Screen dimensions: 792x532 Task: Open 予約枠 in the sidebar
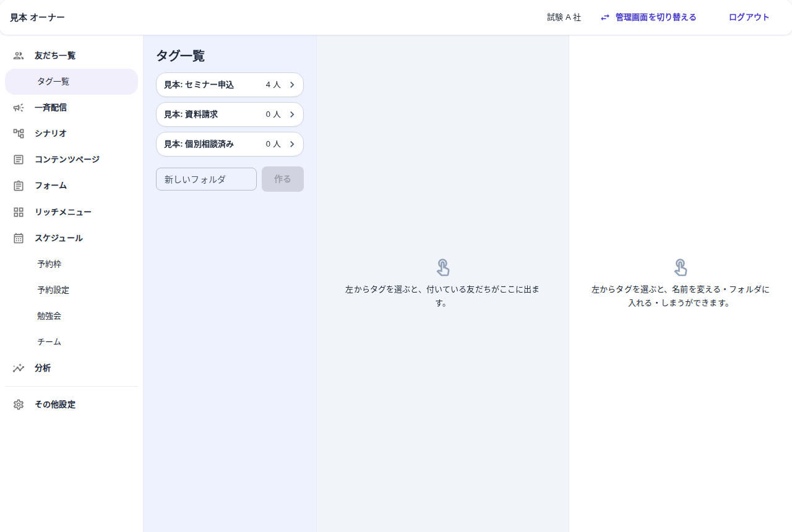pos(71,264)
